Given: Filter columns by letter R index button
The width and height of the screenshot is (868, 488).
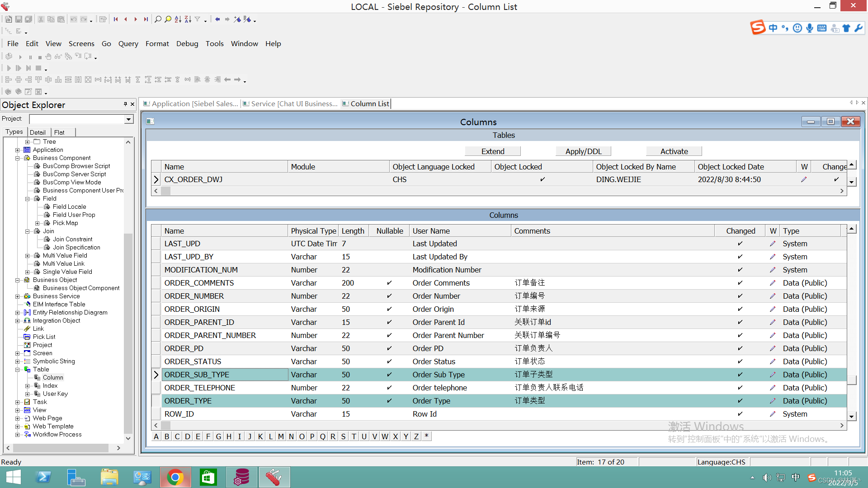Looking at the screenshot, I should 333,436.
